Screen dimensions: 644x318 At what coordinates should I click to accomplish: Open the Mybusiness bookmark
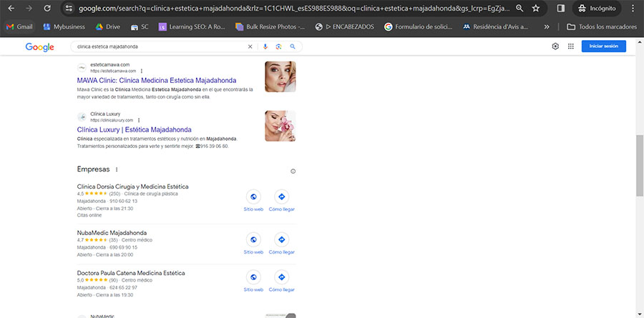(64, 26)
